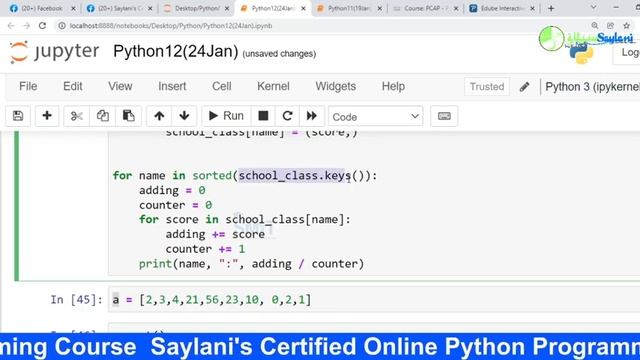640x360 pixels.
Task: Click the Trusted notebook button
Action: point(487,87)
